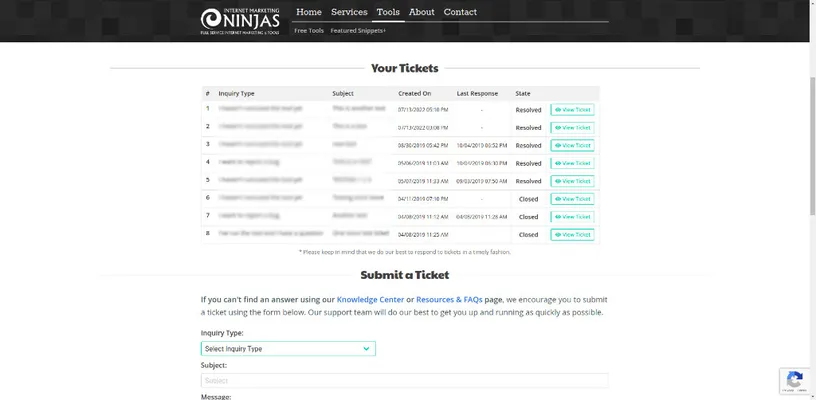
Task: Open the Home navigation menu
Action: (309, 12)
